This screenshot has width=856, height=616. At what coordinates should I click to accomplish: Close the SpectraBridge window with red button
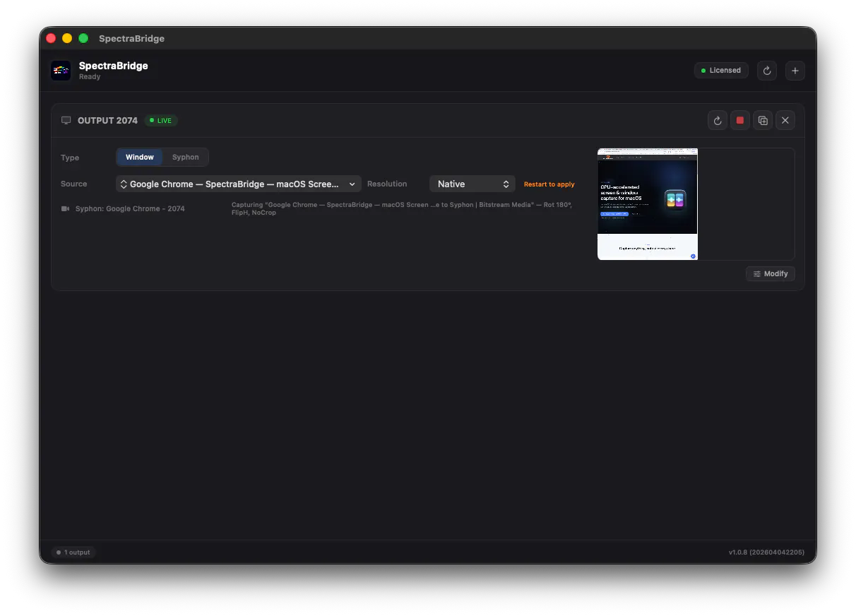pos(51,38)
